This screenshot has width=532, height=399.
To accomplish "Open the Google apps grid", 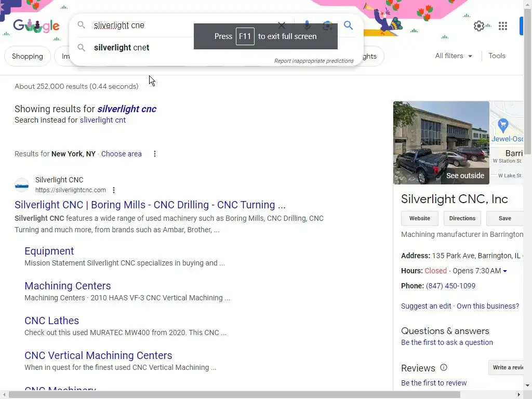I will [x=503, y=26].
